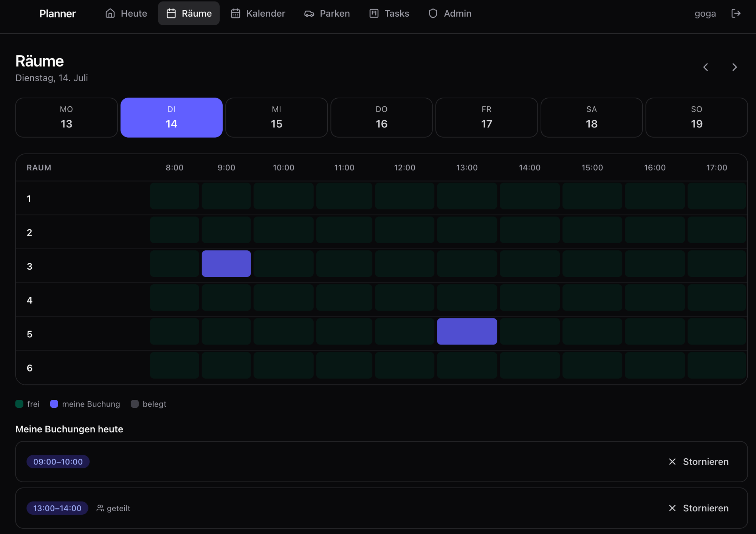
Task: Click the RAUM column header
Action: click(39, 168)
